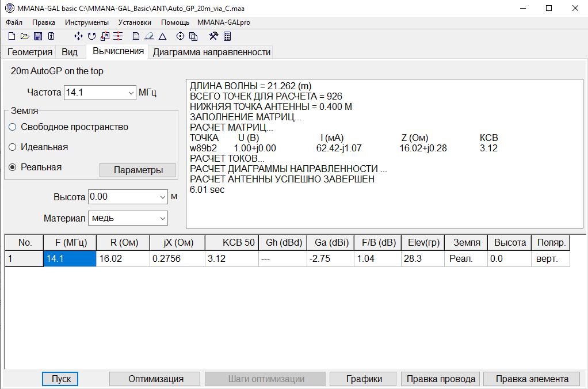Expand the Материал медь dropdown

(163, 218)
